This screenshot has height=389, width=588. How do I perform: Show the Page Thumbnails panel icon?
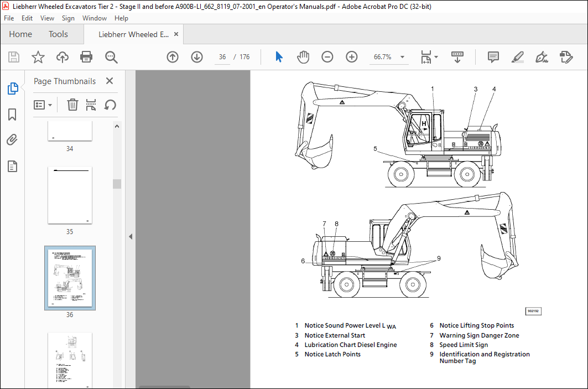(x=13, y=89)
